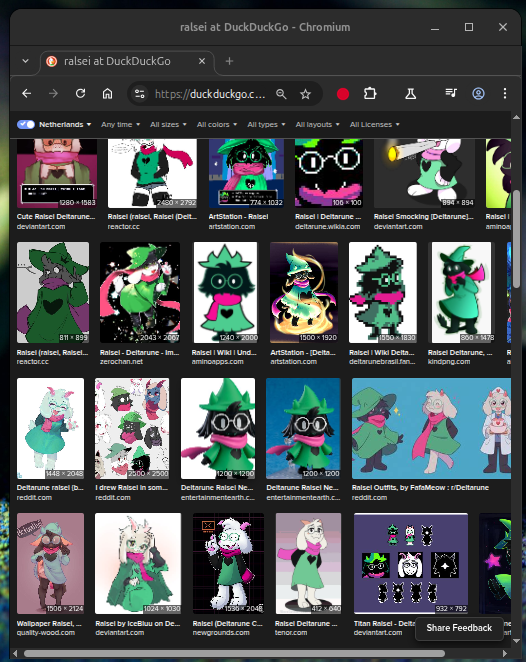Click the newgrounds.com source link
Viewport: 526px width, 662px height.
221,633
